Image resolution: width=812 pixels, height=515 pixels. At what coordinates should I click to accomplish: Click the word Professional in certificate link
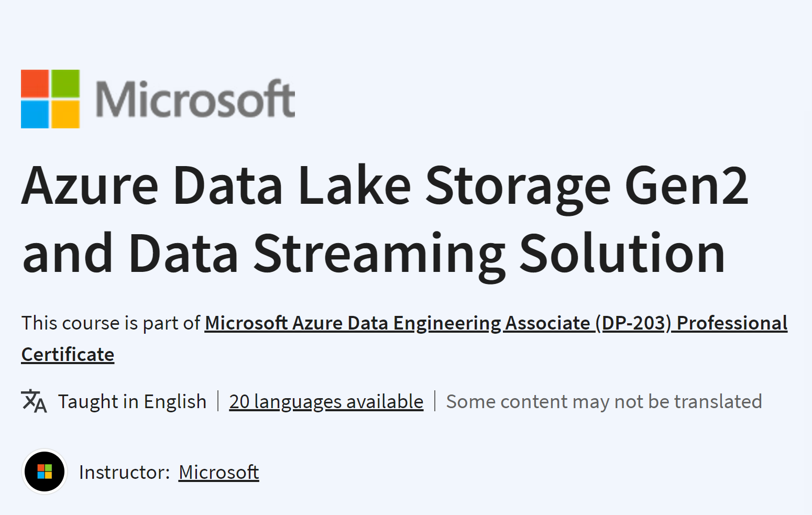732,323
